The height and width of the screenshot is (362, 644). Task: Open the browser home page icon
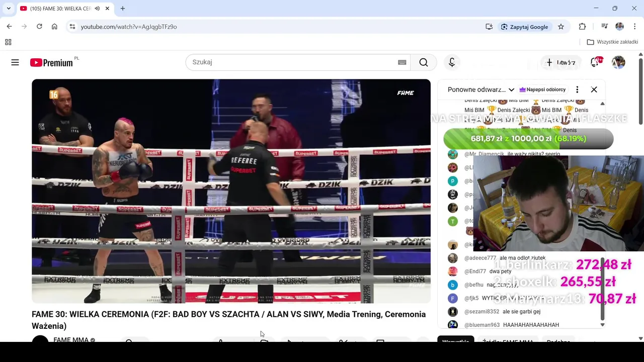54,27
